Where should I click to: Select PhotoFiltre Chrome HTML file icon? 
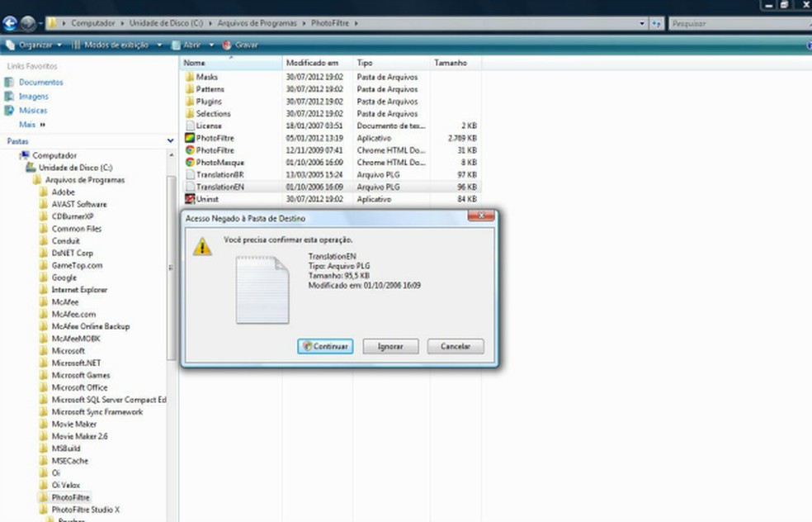tap(190, 150)
